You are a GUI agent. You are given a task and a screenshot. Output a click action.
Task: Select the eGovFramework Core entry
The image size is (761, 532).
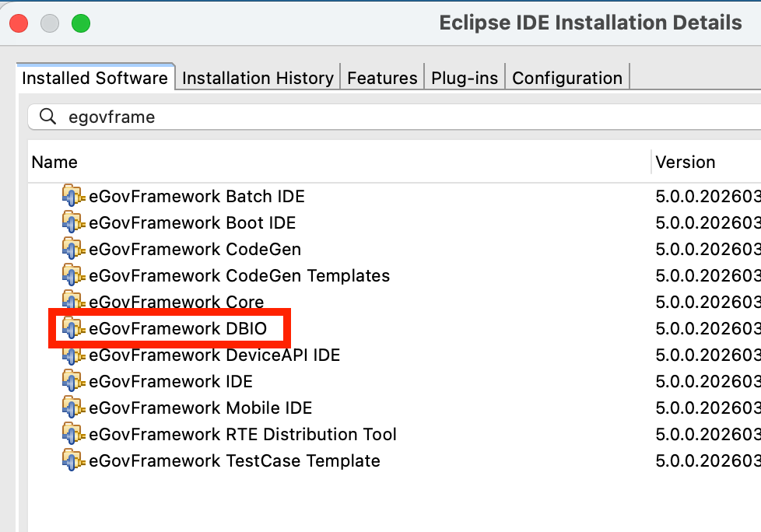(x=176, y=303)
